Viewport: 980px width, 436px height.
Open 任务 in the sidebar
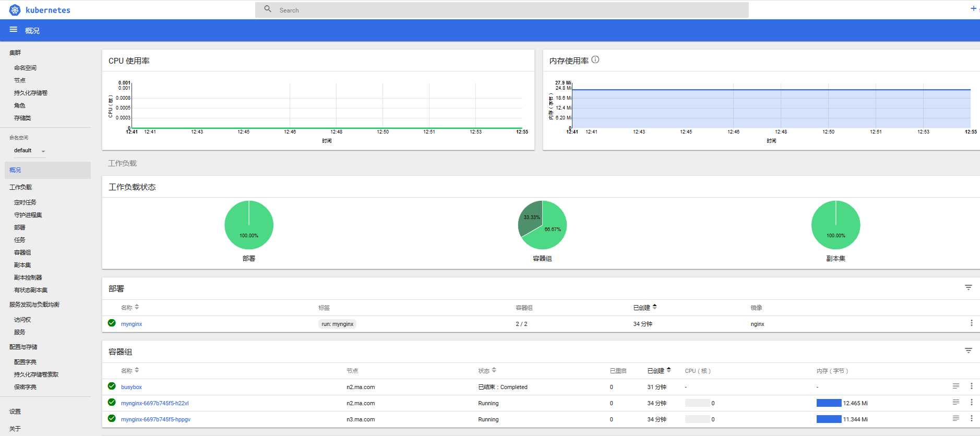(19, 240)
